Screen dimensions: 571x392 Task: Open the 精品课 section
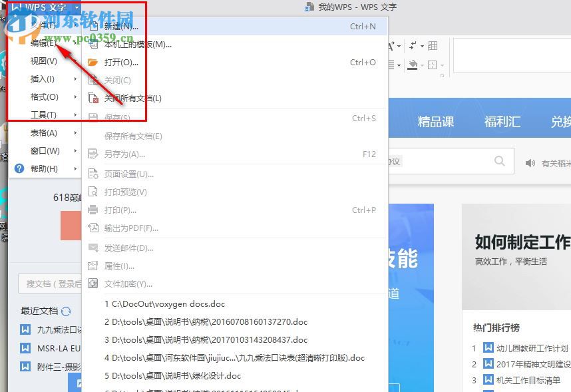[x=436, y=121]
